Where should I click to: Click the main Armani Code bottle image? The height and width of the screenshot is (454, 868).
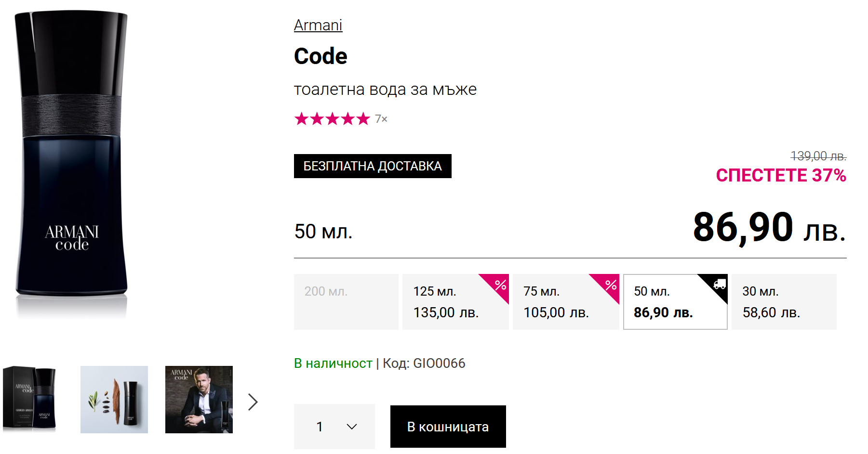point(72,159)
